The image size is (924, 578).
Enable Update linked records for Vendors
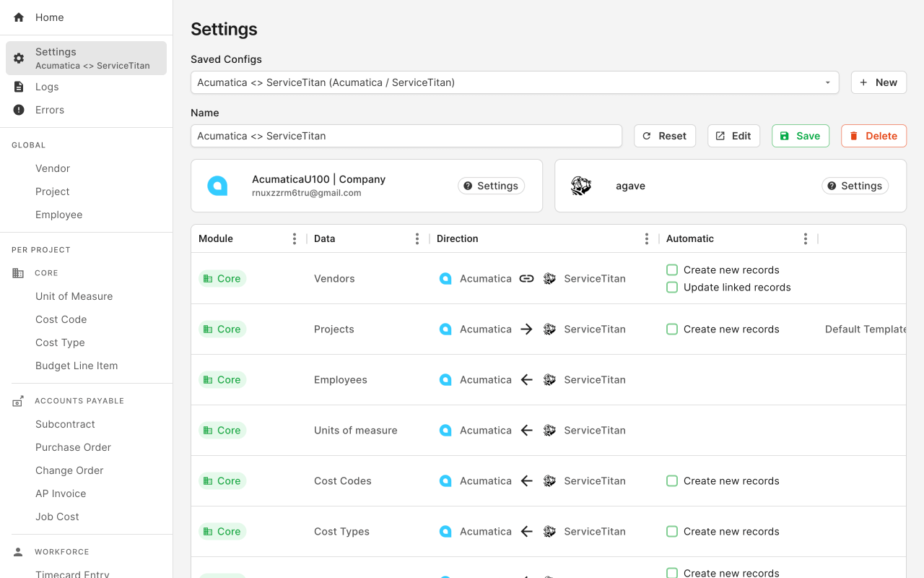pos(672,287)
